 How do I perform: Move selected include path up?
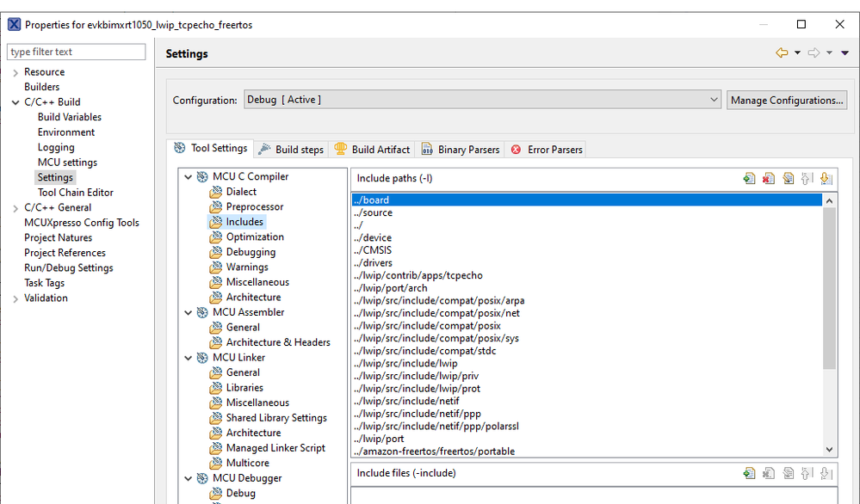coord(807,179)
